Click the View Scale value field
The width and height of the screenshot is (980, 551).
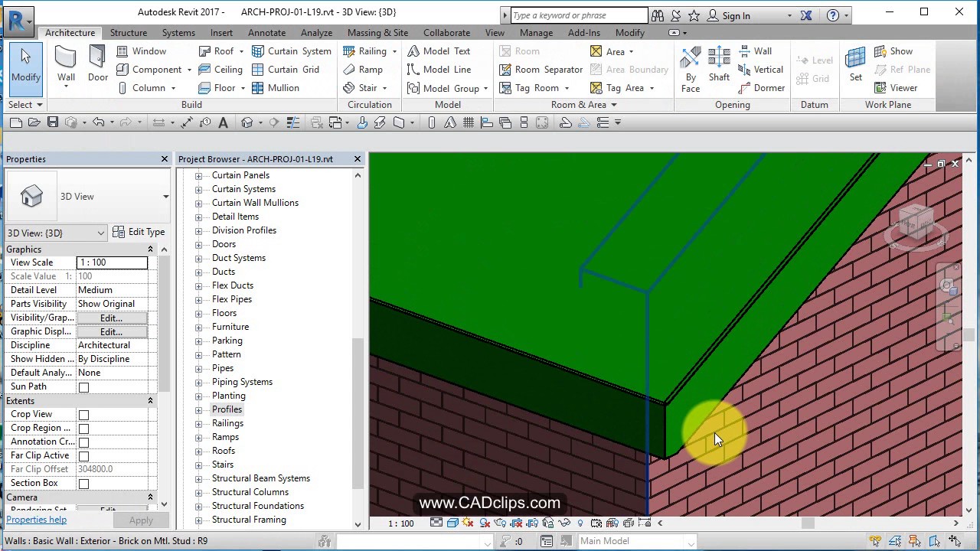112,262
